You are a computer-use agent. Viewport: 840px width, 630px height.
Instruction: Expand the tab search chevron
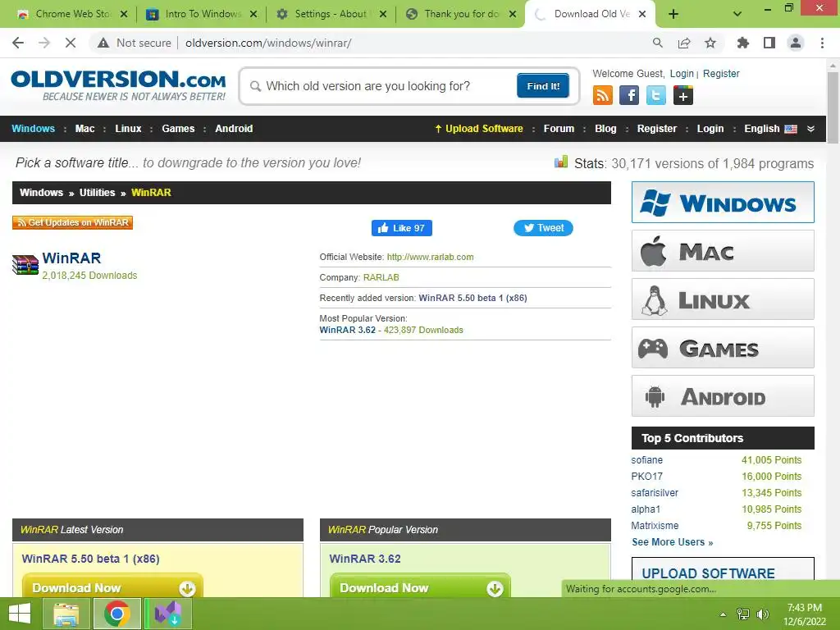737,14
